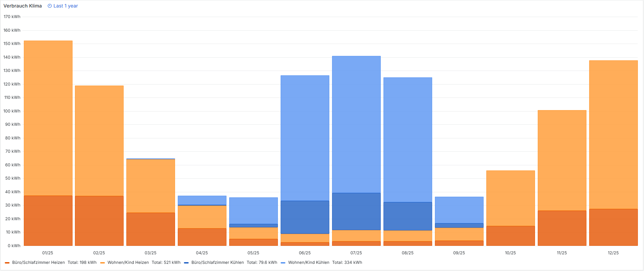Toggle the Büro/Schlafzimmer Heizen series label

38,262
